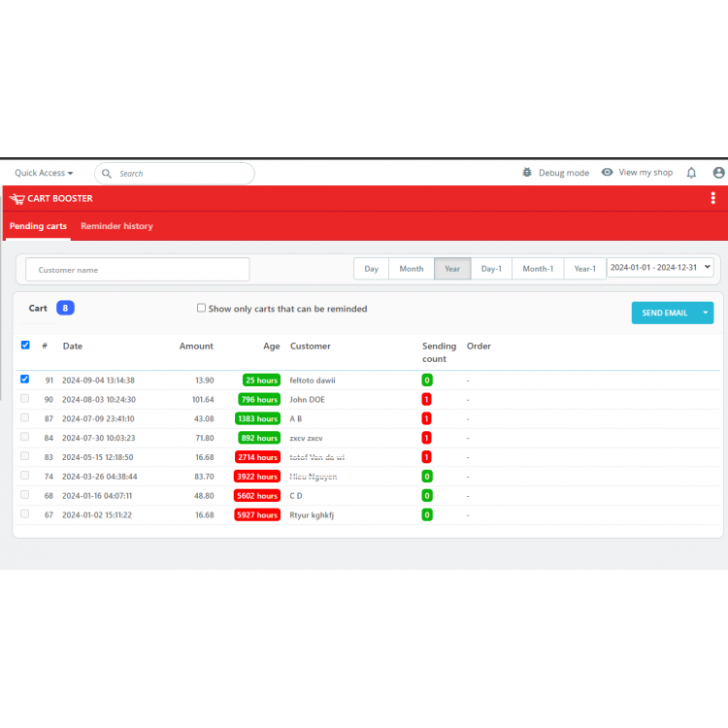Click the Cart Booster cart logo icon
The height and width of the screenshot is (728, 728).
[17, 199]
